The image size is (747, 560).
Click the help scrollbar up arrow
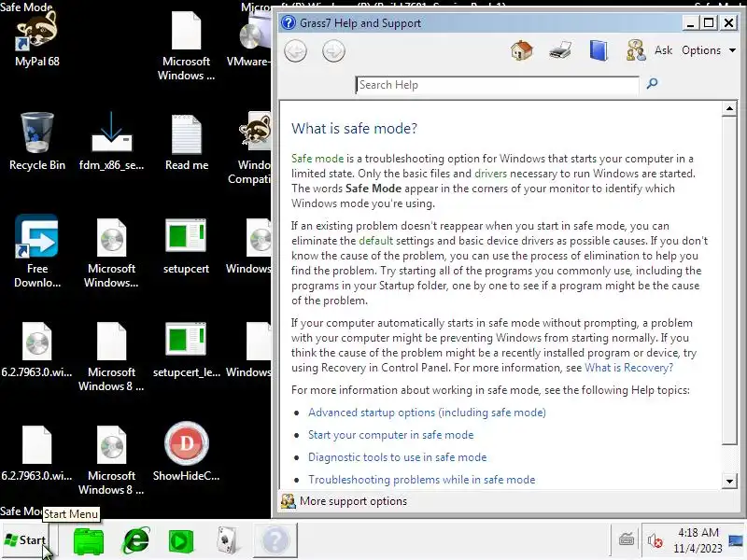coord(729,108)
